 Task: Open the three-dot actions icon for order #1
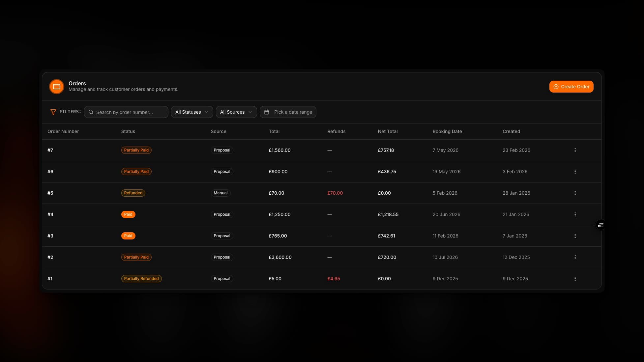click(x=575, y=278)
